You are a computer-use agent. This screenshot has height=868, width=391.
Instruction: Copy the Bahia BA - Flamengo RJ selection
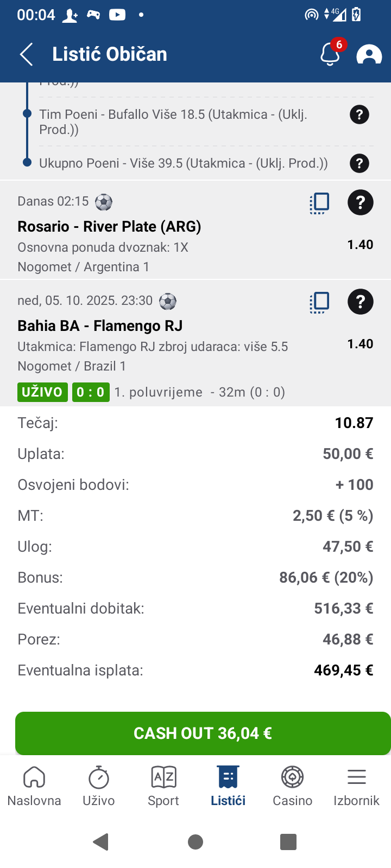(319, 302)
